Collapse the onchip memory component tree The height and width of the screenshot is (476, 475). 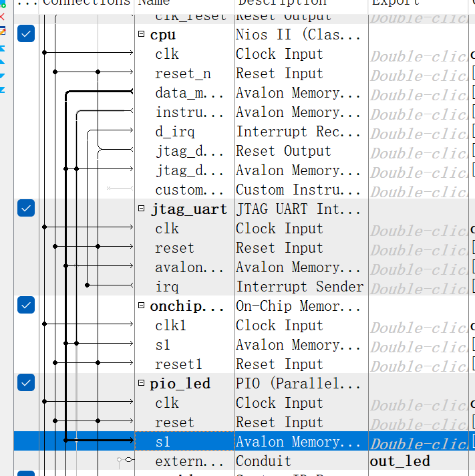[142, 305]
